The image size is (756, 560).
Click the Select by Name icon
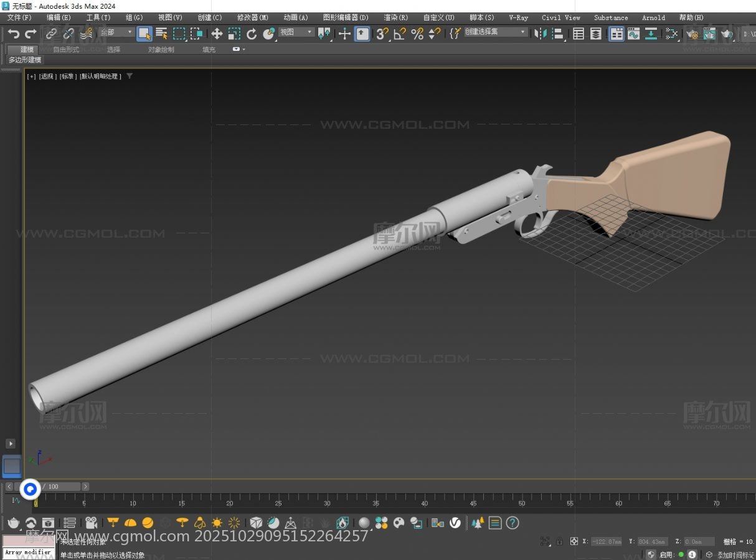coord(161,34)
